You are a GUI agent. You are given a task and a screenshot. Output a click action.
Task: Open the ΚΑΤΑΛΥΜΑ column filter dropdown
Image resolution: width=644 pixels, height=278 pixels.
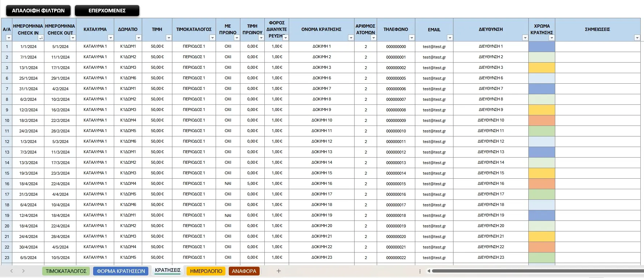[x=111, y=38]
